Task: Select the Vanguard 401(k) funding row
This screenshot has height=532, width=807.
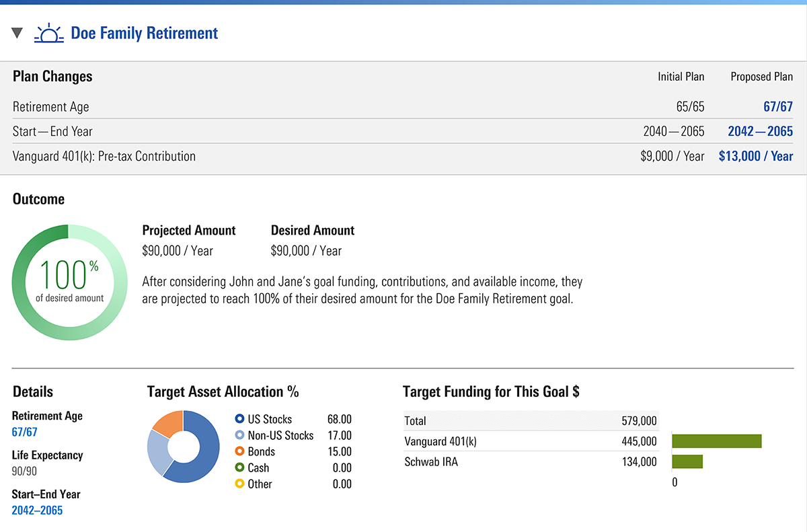Action: (530, 441)
